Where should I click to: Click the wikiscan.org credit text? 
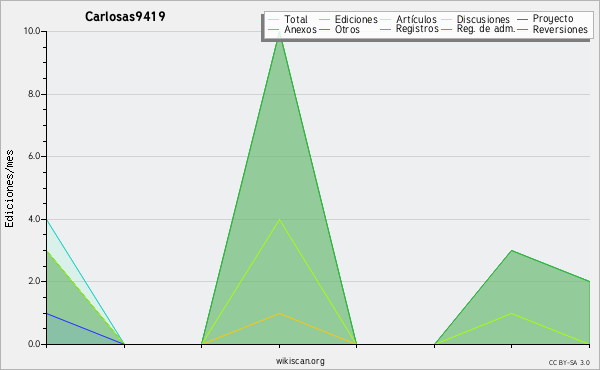(x=300, y=361)
